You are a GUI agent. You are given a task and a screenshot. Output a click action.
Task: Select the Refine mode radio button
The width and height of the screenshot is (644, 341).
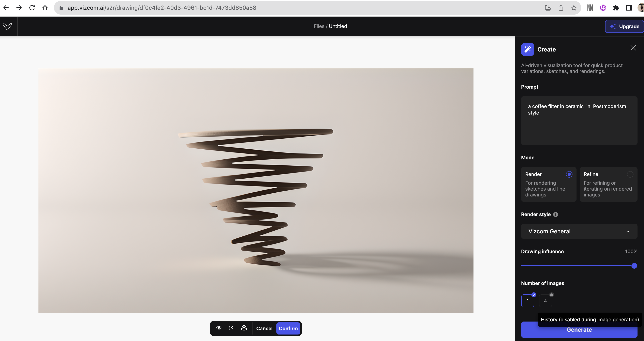coord(630,174)
